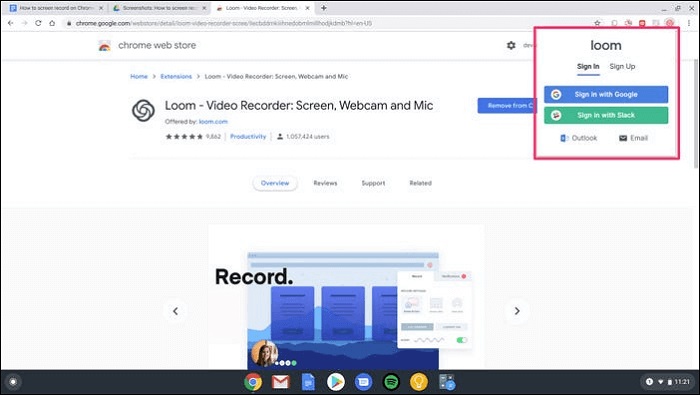Image resolution: width=700 pixels, height=395 pixels.
Task: Open Gmail from the shelf
Action: (x=281, y=382)
